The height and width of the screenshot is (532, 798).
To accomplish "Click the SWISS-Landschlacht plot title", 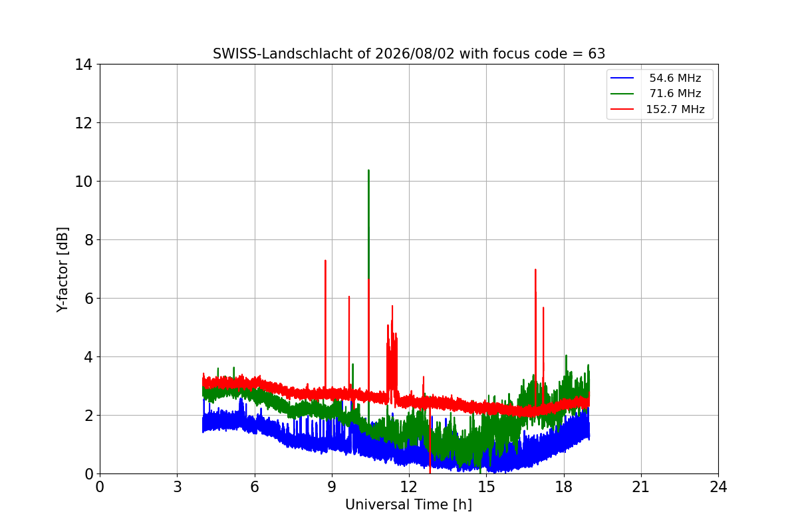I will (409, 54).
